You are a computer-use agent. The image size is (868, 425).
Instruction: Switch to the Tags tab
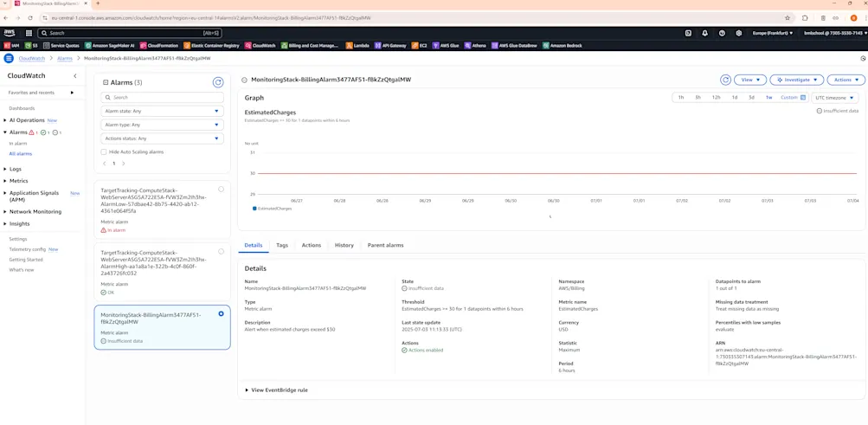[282, 245]
